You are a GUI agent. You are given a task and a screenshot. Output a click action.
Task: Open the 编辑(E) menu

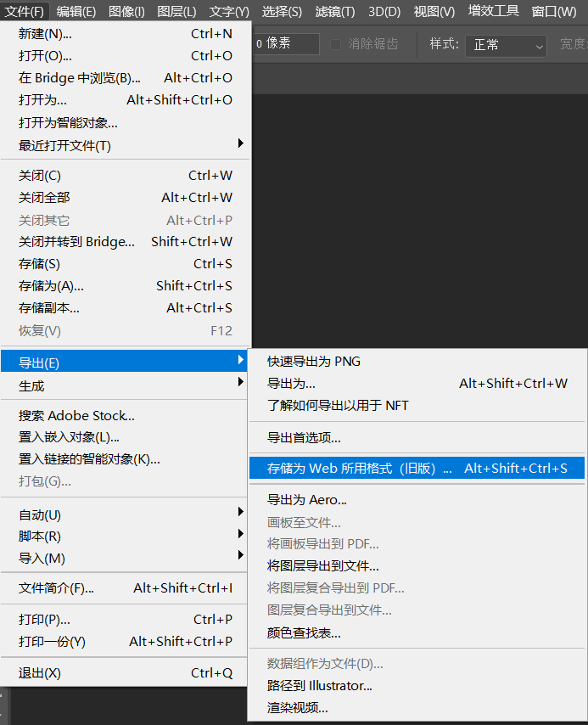(x=76, y=11)
